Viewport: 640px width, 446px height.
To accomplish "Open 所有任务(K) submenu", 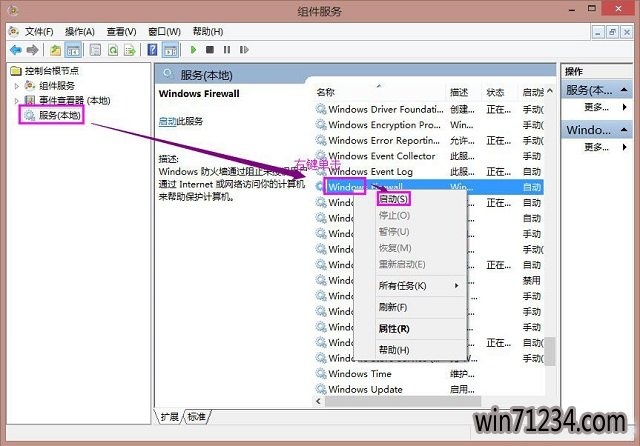I will 419,286.
